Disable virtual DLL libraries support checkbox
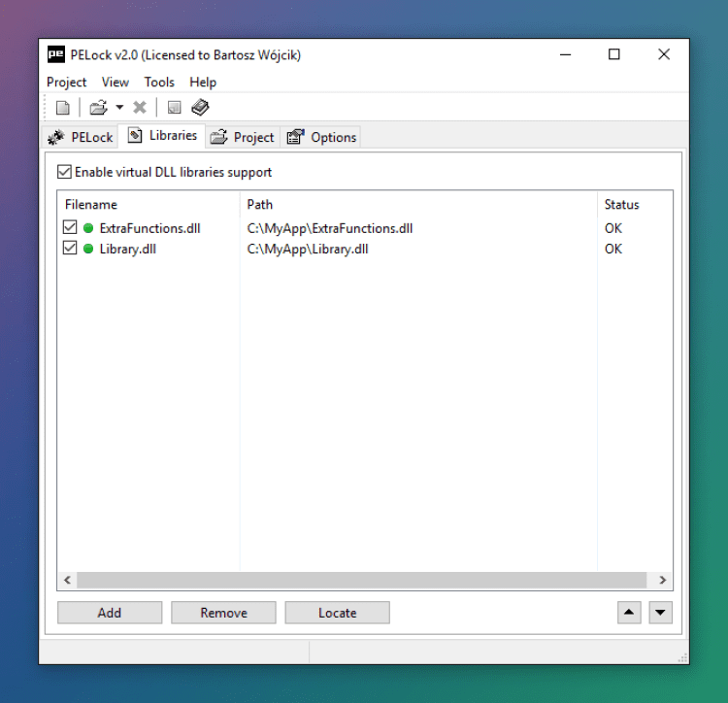 click(x=64, y=172)
